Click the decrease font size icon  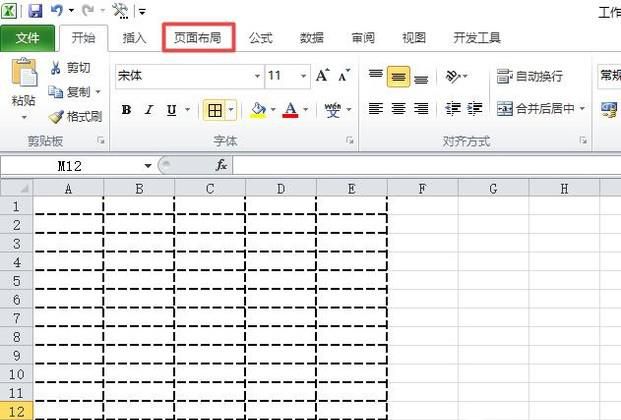tap(344, 75)
